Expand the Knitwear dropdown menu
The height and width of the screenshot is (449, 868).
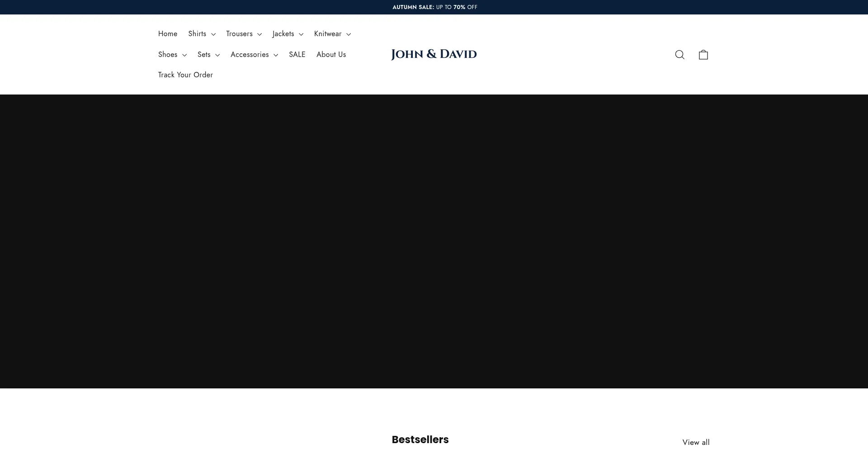[x=332, y=34]
